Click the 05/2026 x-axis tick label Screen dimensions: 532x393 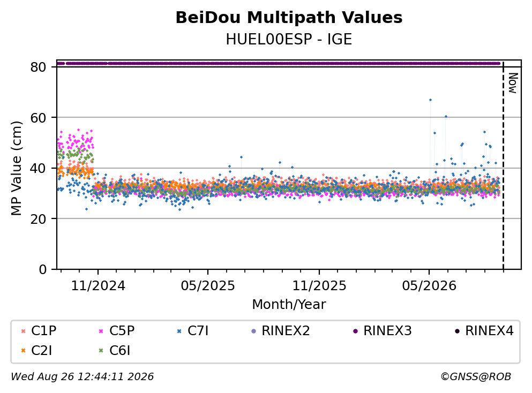point(429,286)
